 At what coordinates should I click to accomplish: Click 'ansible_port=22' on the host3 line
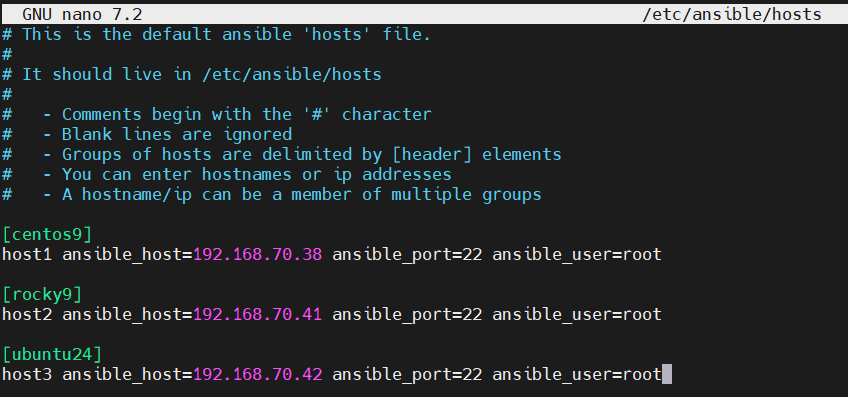point(407,375)
